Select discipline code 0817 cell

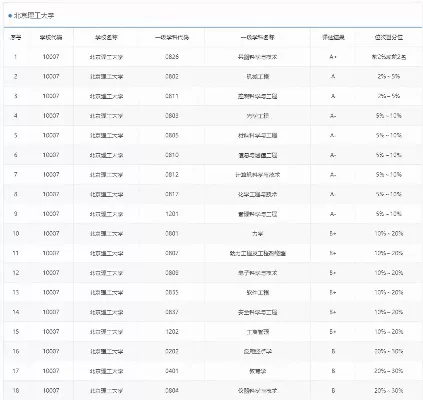pyautogui.click(x=172, y=194)
